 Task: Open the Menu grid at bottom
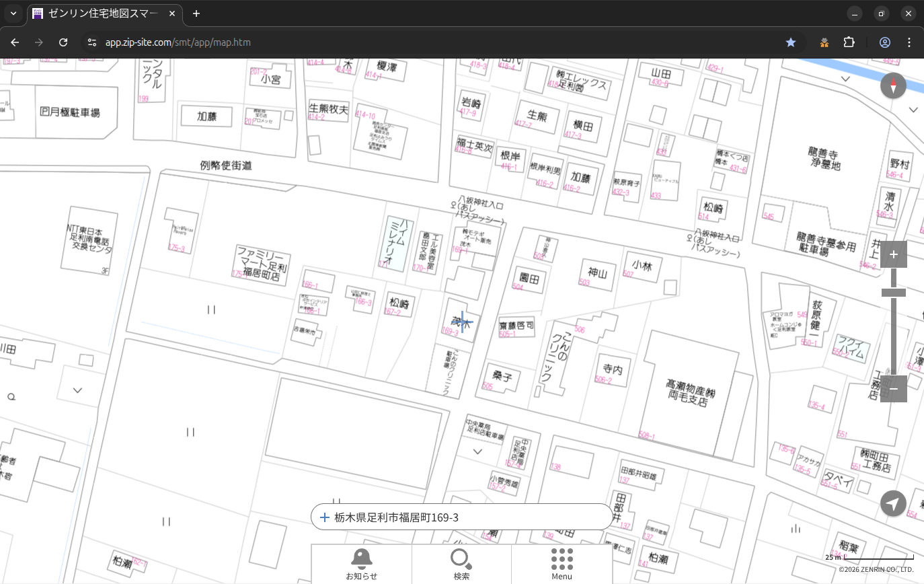[562, 564]
